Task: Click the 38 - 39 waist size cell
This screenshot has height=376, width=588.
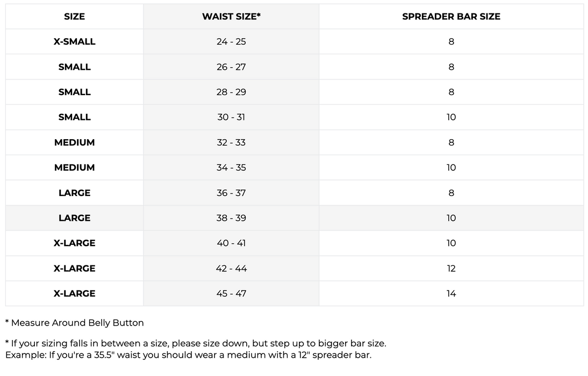Action: click(231, 218)
